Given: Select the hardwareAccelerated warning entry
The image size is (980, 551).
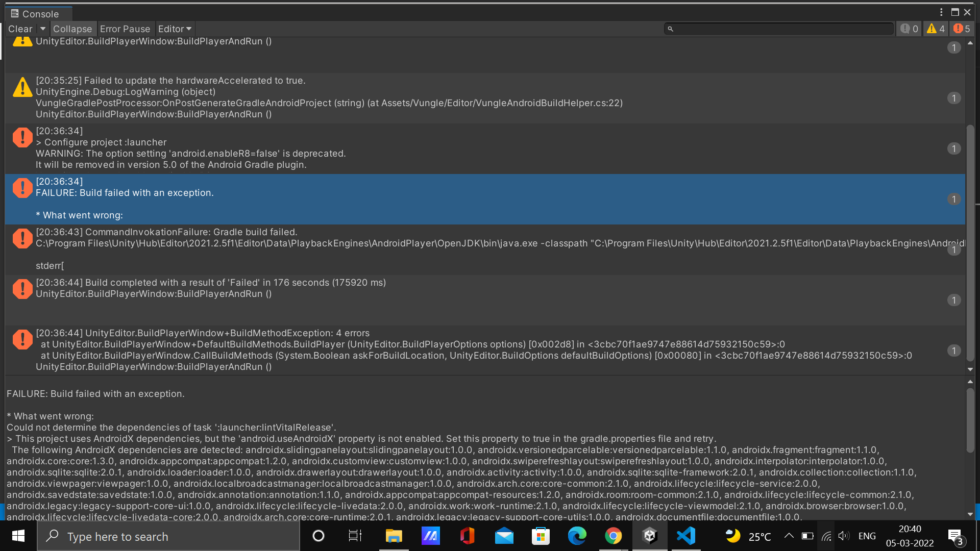Looking at the screenshot, I should (485, 97).
